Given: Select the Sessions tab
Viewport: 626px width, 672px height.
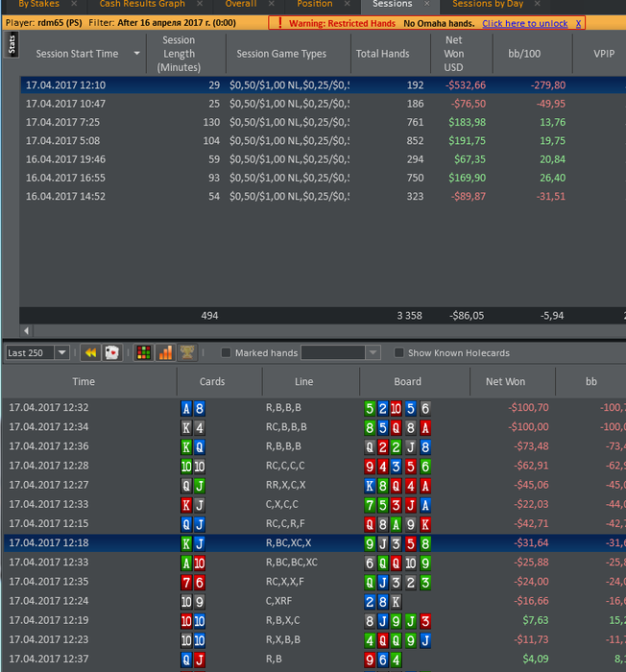Looking at the screenshot, I should tap(393, 4).
